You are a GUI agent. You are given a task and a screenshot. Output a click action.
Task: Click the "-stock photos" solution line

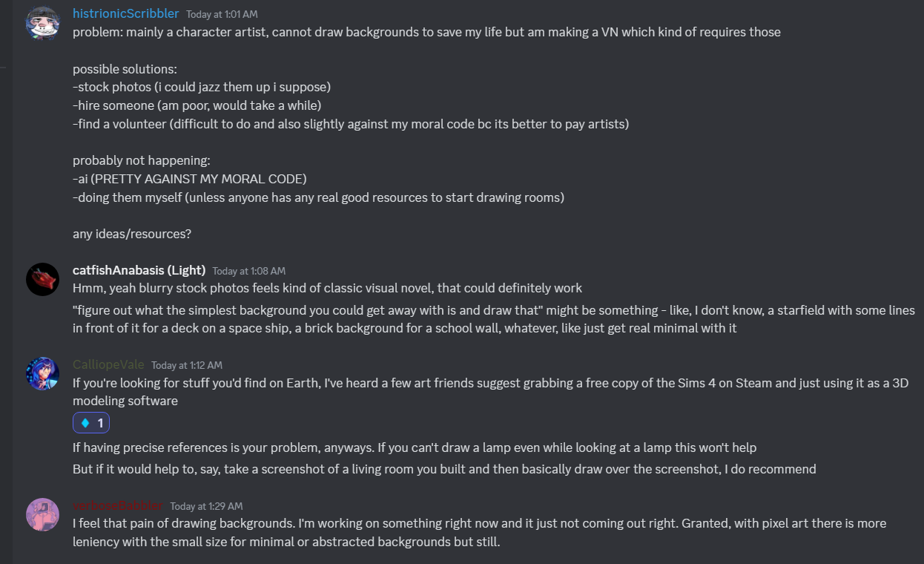[202, 87]
